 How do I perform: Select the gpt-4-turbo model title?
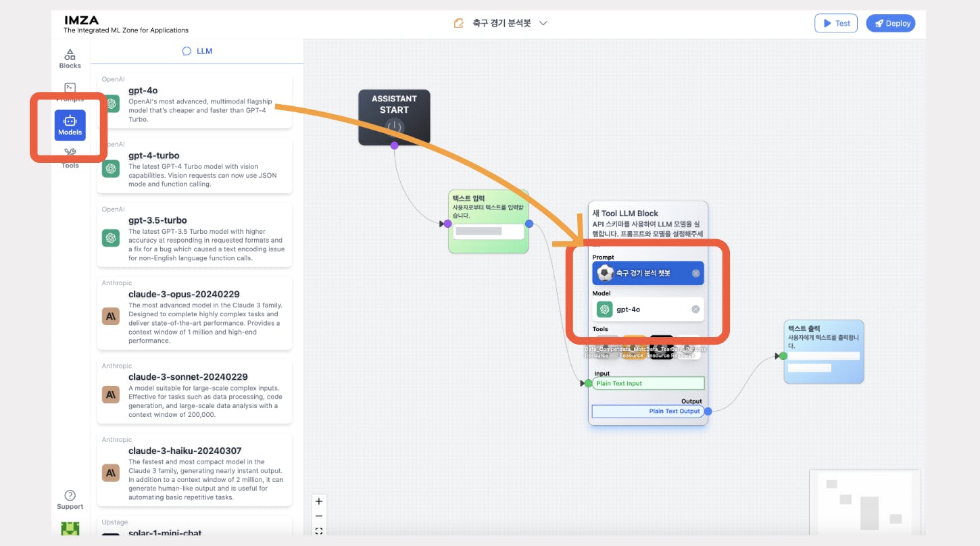point(154,155)
